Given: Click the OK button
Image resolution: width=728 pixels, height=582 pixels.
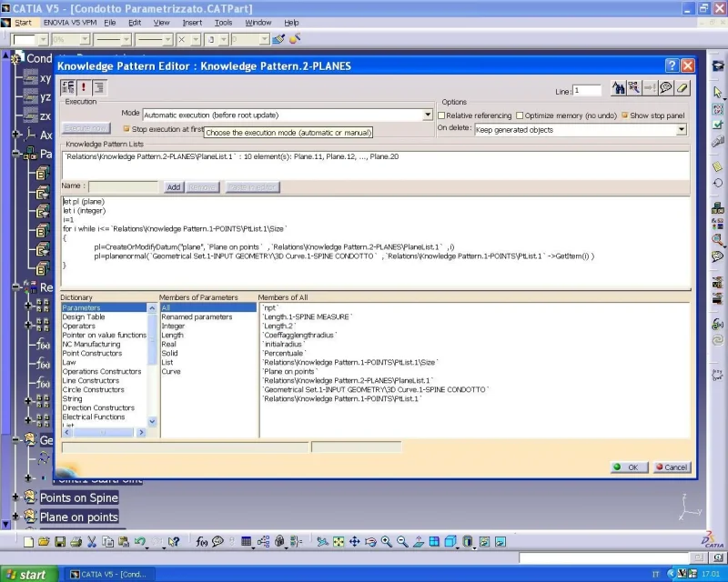Looking at the screenshot, I should tap(629, 467).
